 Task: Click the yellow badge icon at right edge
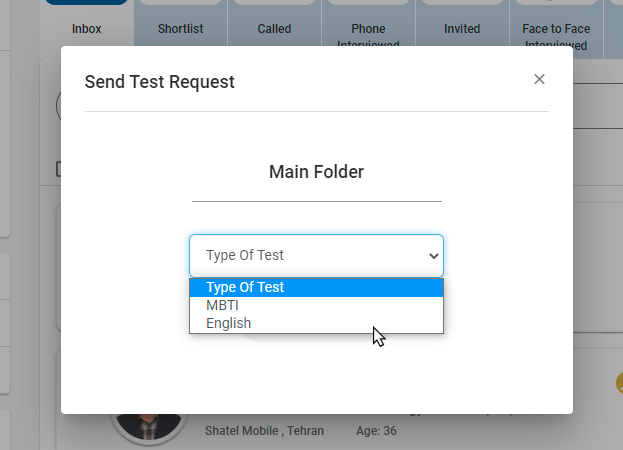[619, 383]
